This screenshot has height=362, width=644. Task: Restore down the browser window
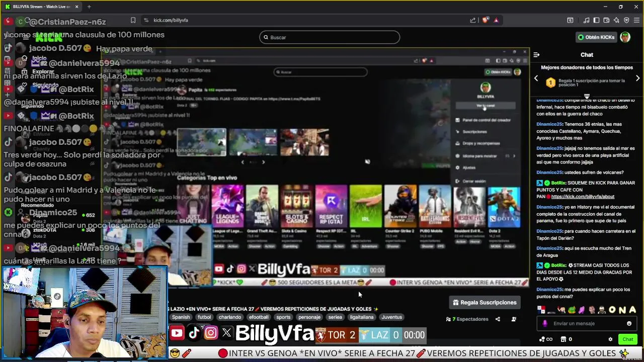(621, 7)
